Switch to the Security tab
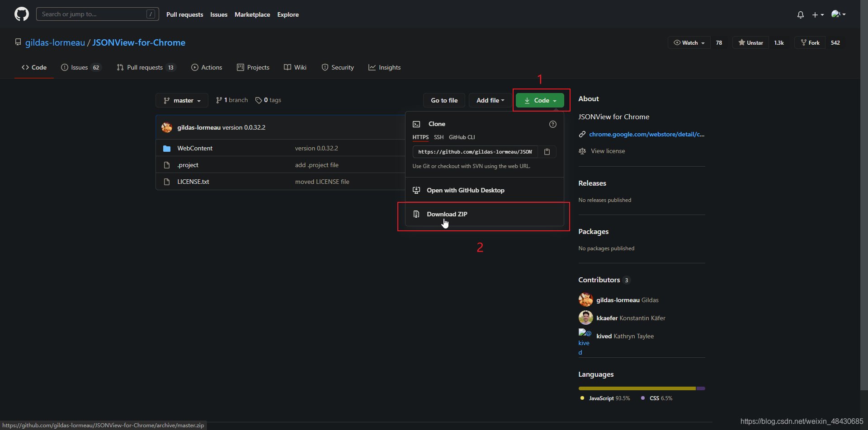This screenshot has height=430, width=868. [338, 67]
